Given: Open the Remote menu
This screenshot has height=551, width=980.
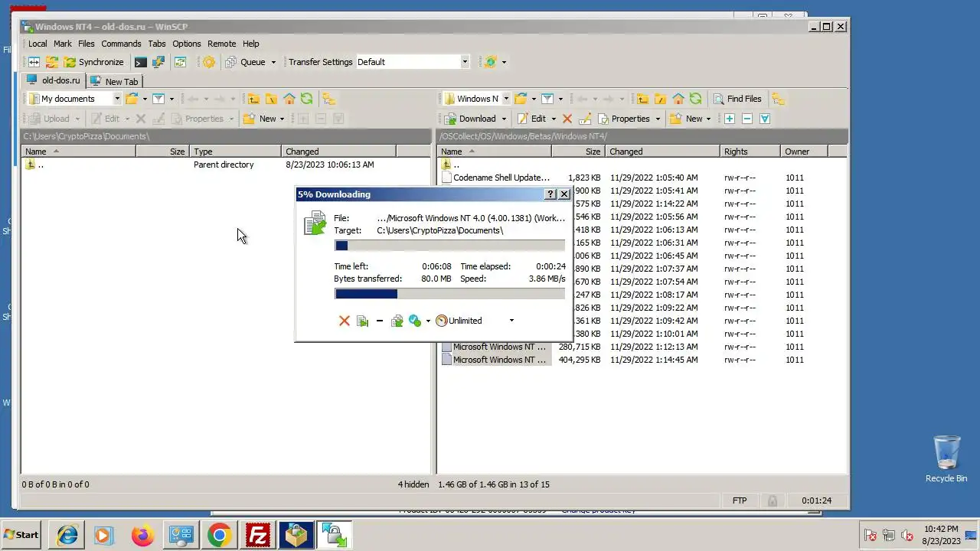Looking at the screenshot, I should 222,44.
